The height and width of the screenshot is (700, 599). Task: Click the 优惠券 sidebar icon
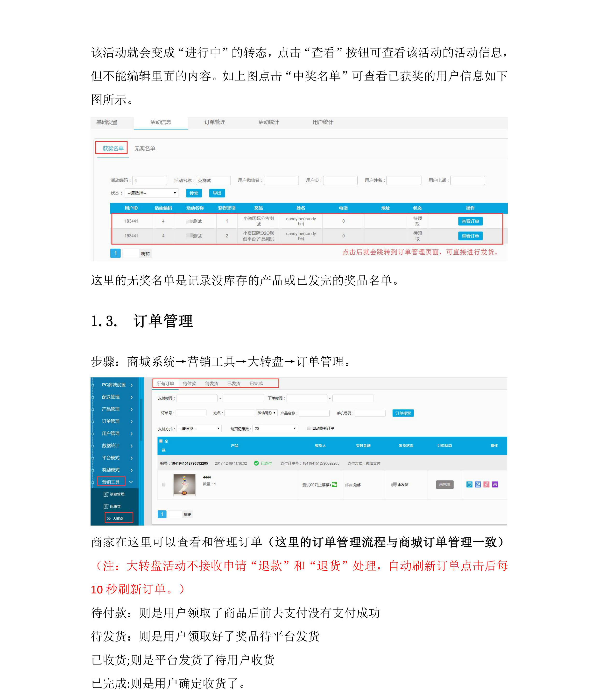[106, 506]
